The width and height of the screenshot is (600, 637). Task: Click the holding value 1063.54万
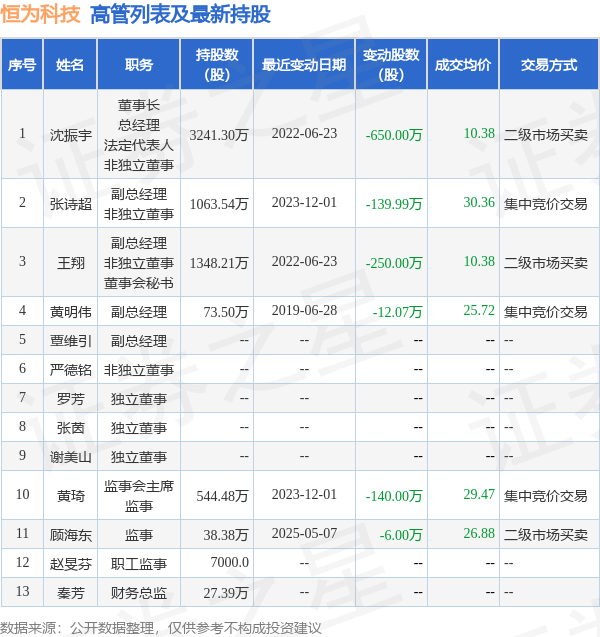click(219, 204)
